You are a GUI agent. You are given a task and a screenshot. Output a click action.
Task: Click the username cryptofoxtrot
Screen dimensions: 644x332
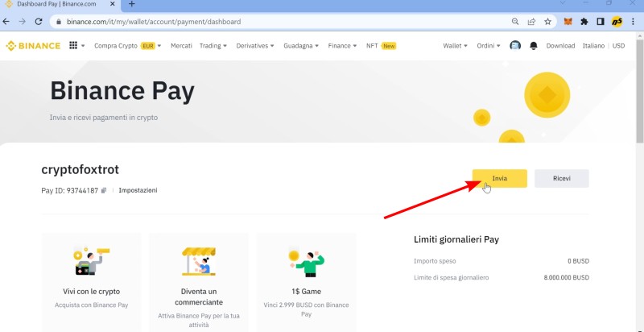click(80, 169)
